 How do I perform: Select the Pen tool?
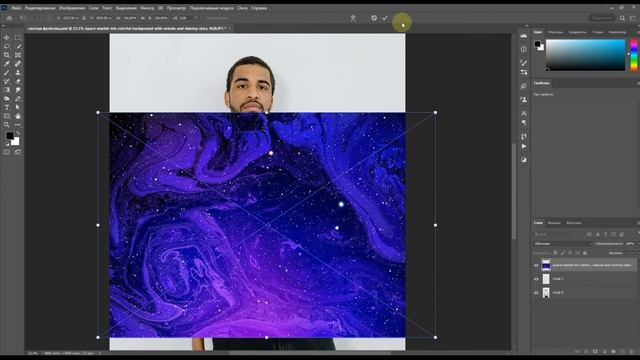[x=18, y=99]
